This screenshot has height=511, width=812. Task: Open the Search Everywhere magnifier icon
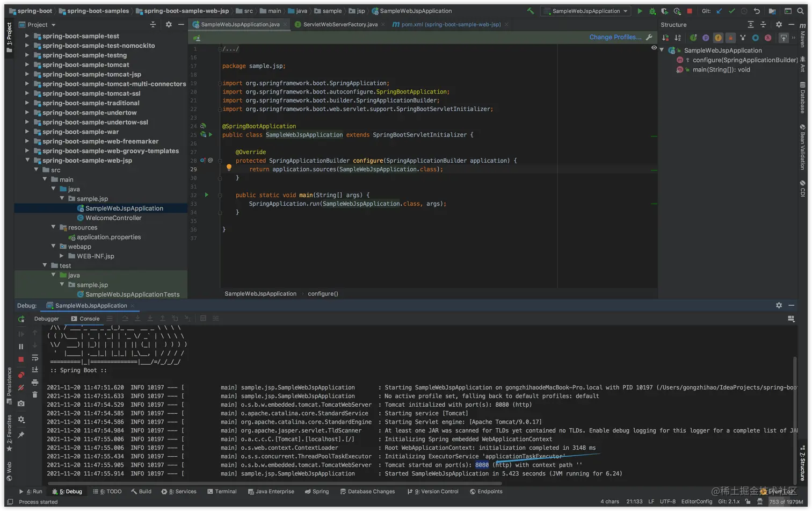tap(800, 11)
